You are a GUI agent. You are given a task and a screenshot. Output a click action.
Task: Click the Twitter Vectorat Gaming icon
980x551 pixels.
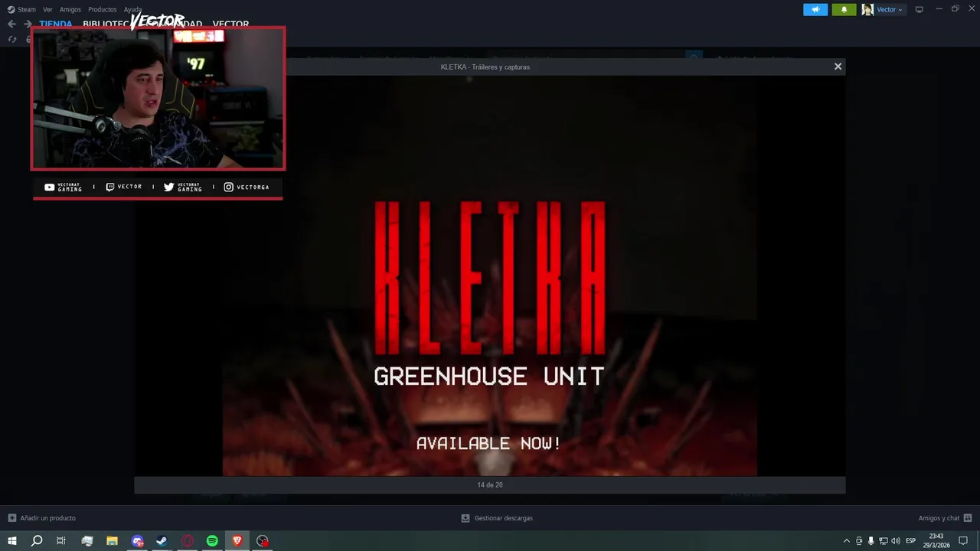(168, 187)
